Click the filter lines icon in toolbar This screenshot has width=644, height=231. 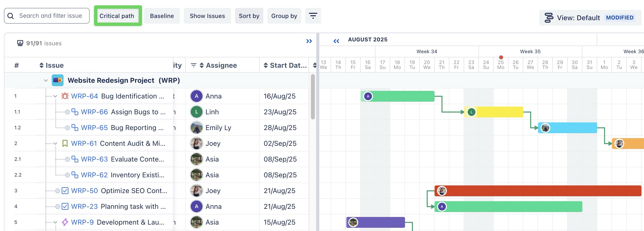click(313, 16)
